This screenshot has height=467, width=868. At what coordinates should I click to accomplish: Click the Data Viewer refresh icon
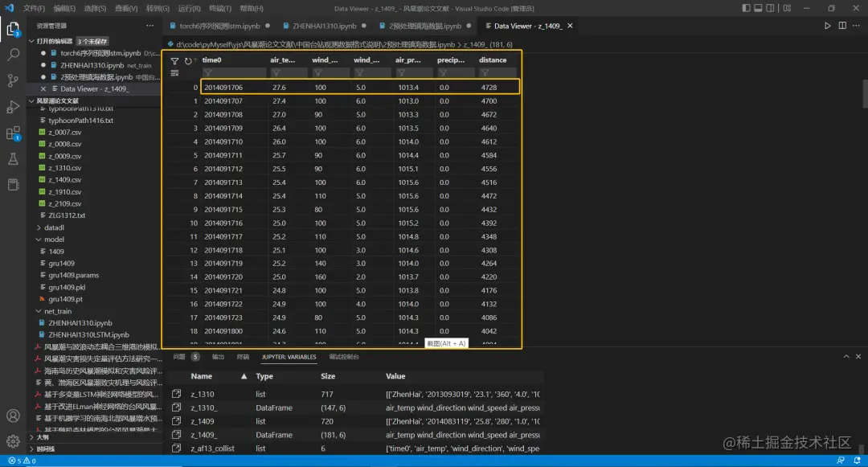[x=187, y=61]
